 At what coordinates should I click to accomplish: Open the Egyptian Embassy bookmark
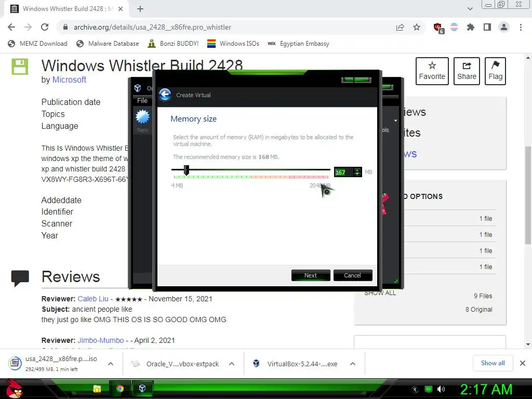(299, 44)
